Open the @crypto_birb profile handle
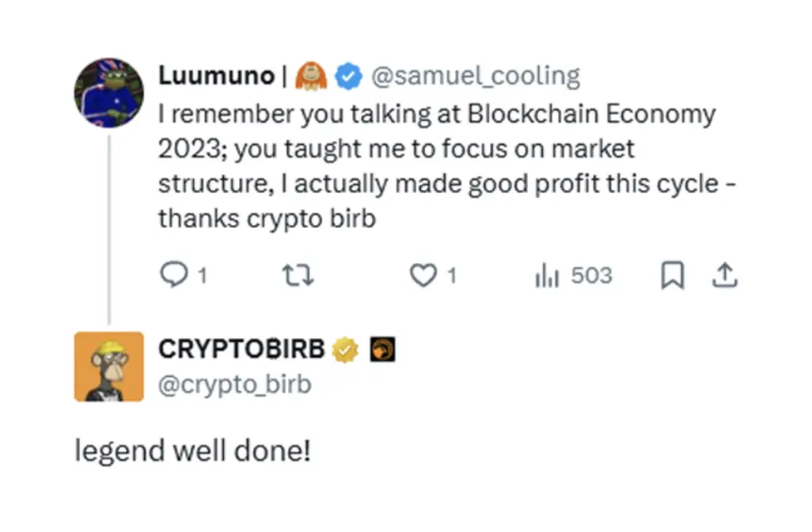This screenshot has width=812, height=532. tap(234, 385)
